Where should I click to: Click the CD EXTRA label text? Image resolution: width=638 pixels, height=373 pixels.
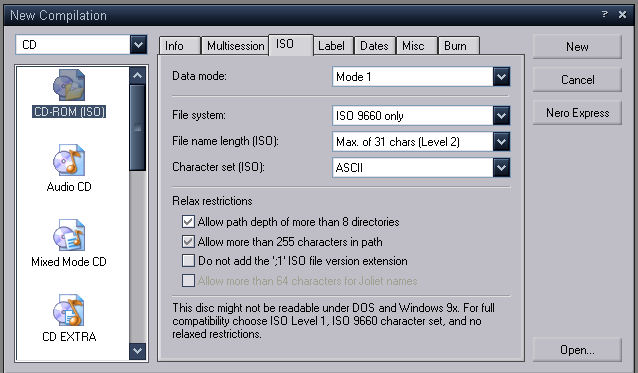pyautogui.click(x=69, y=337)
